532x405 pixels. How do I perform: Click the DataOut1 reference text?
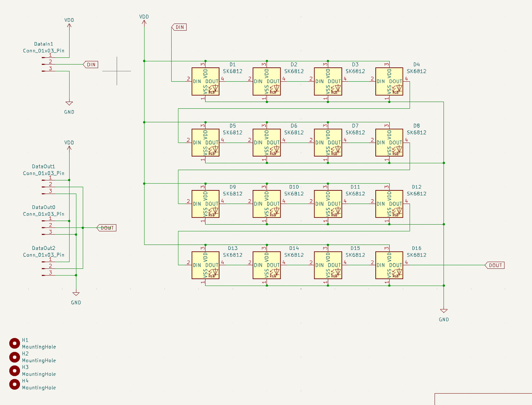tap(44, 166)
